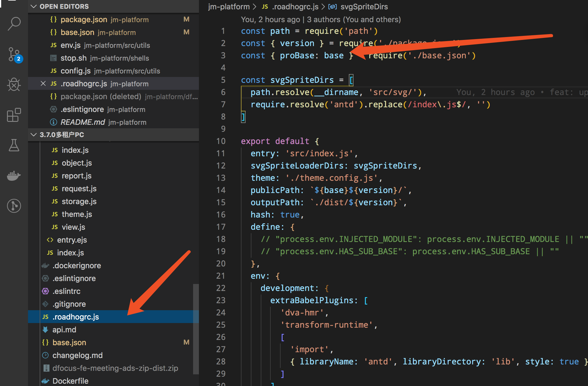
Task: Open the Docker view in activity bar
Action: click(x=14, y=176)
